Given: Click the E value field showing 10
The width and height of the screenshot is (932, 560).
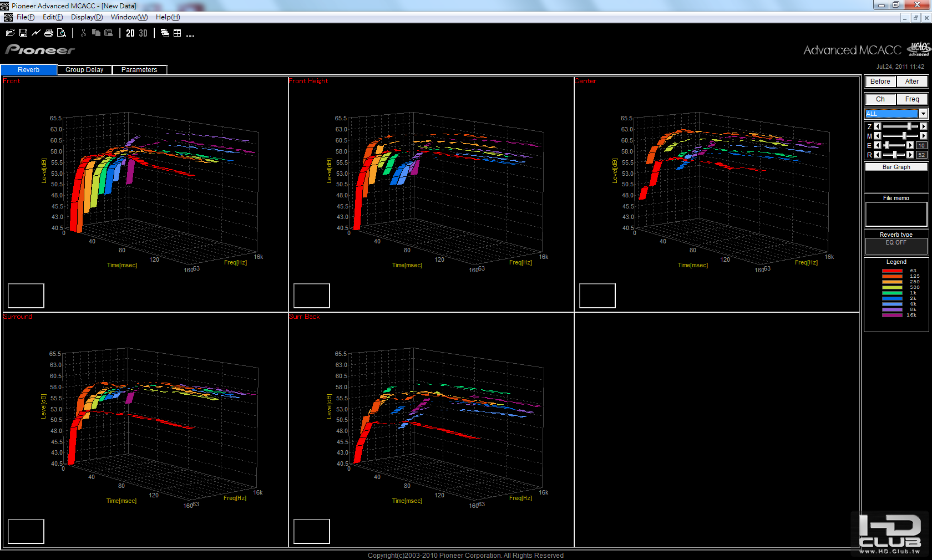Looking at the screenshot, I should coord(921,145).
